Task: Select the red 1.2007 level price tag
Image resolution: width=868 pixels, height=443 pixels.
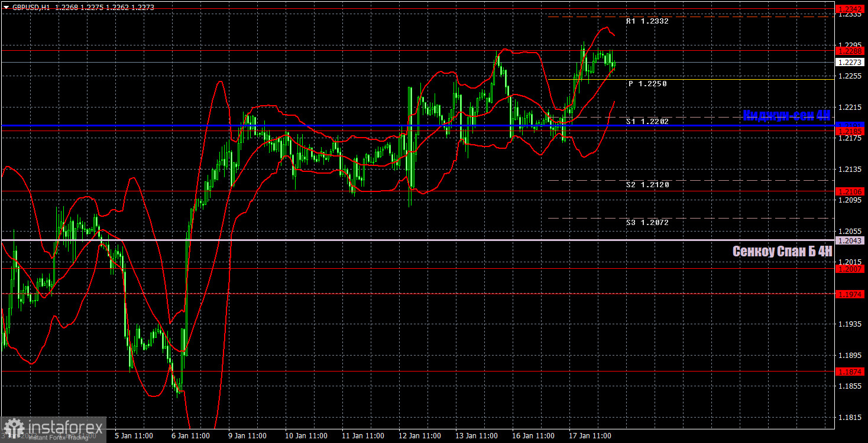Action: (851, 268)
